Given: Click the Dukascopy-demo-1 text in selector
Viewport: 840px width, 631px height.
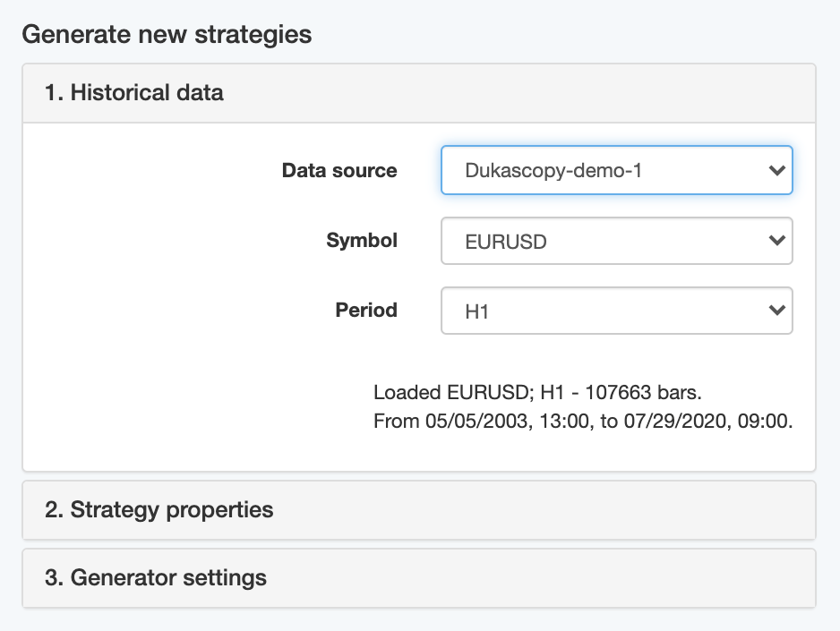Looking at the screenshot, I should [x=553, y=170].
